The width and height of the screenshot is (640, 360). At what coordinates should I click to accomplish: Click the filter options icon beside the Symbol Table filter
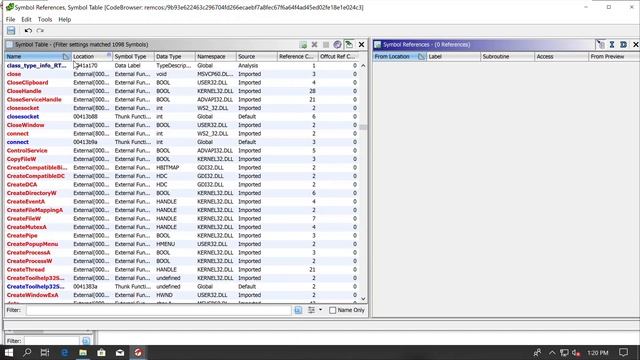[x=298, y=310]
